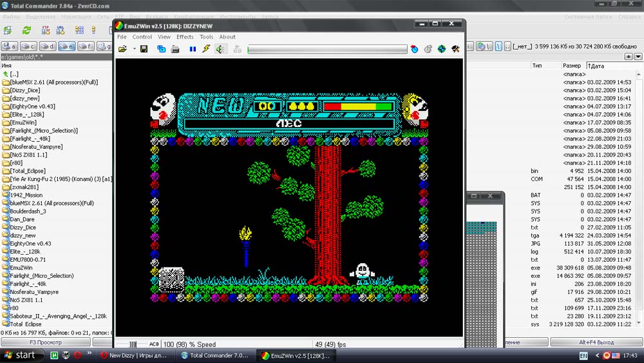Click the tools wrench icon in EmuZWin

coord(456,49)
